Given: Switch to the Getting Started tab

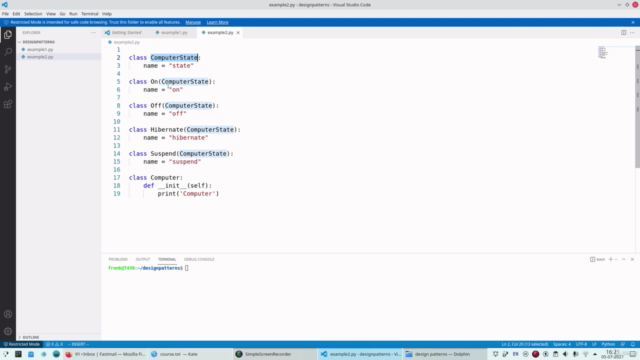Looking at the screenshot, I should (126, 33).
